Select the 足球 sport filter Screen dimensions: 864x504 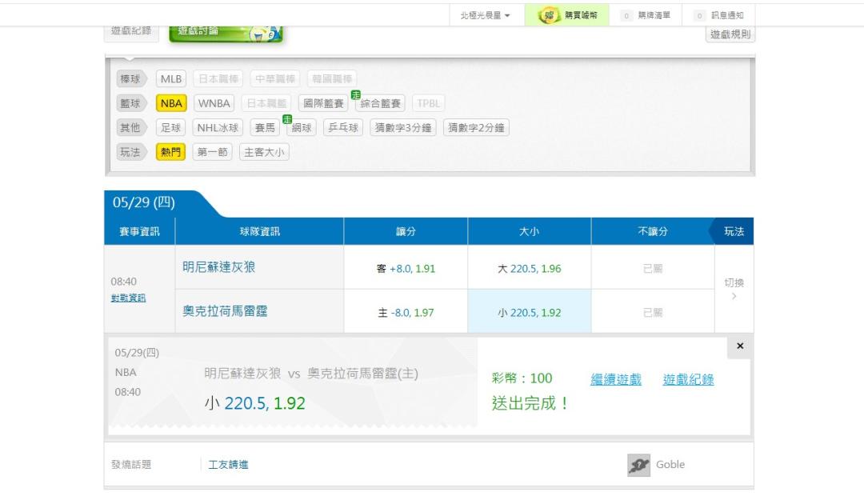pyautogui.click(x=171, y=128)
